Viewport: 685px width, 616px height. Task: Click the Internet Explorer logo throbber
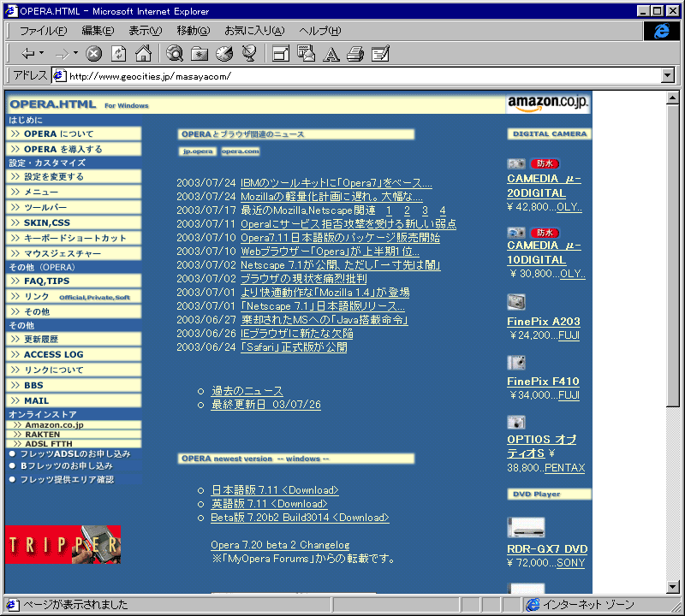pos(661,31)
